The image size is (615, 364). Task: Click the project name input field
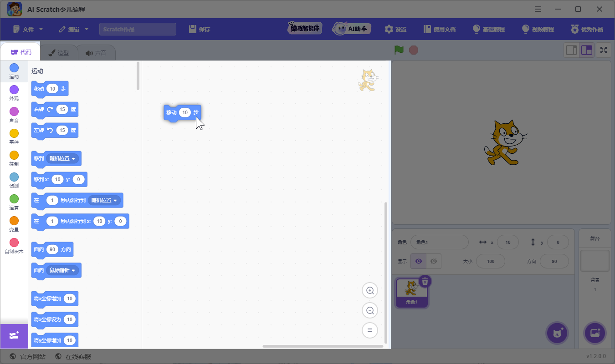click(x=138, y=29)
